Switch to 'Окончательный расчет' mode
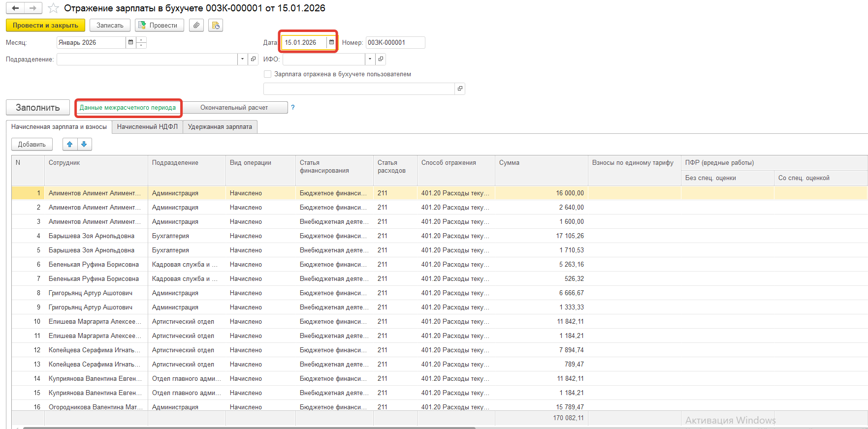Viewport: 868px width, 429px height. pyautogui.click(x=234, y=107)
